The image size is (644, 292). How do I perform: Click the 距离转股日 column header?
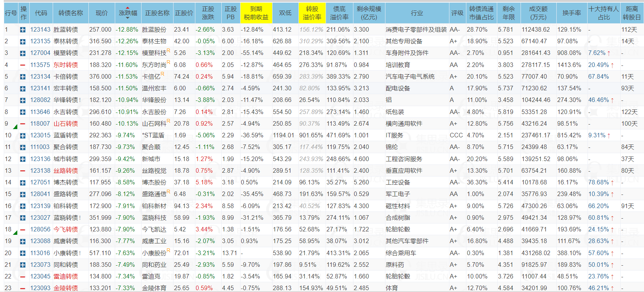point(632,13)
